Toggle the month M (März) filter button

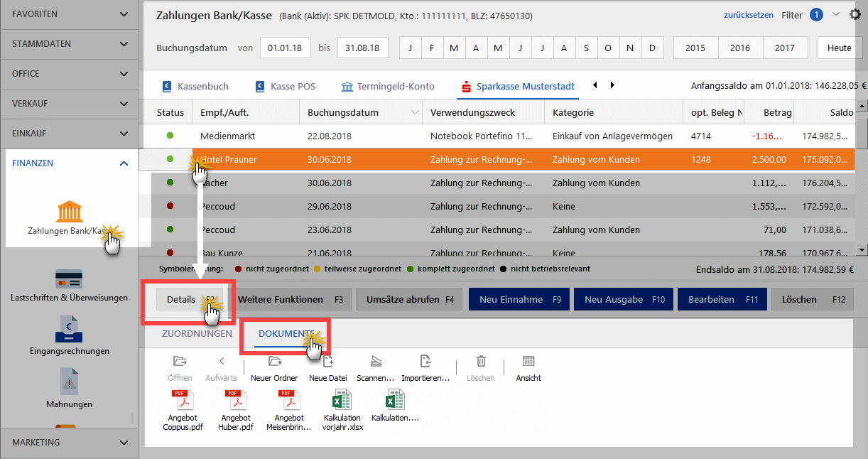454,48
